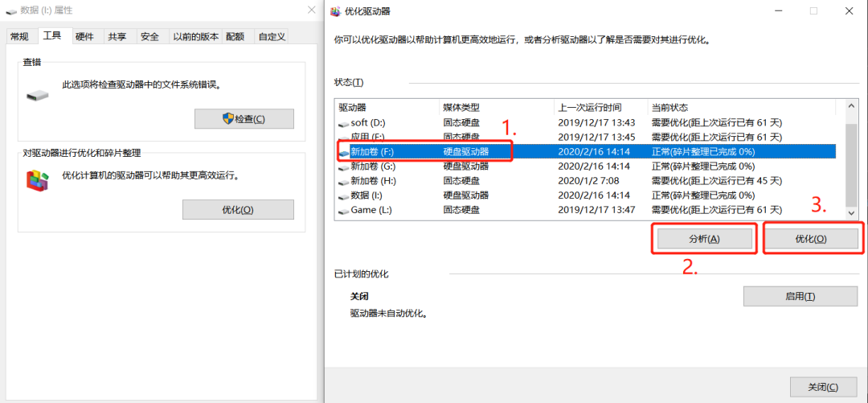Click the 上一次运行时间 column header
This screenshot has height=403, width=868.
point(600,107)
